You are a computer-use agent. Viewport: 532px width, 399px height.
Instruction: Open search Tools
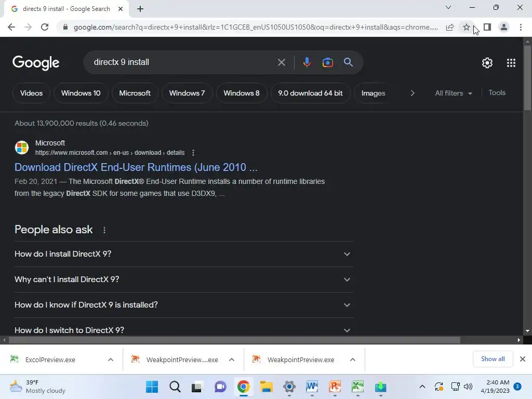497,92
